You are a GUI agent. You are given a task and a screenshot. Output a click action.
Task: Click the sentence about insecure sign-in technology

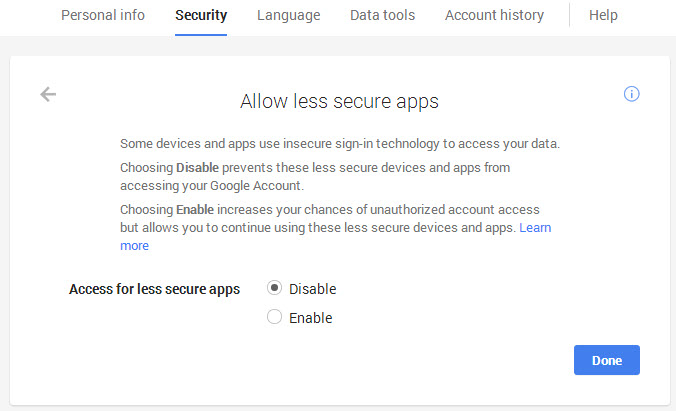pos(339,144)
